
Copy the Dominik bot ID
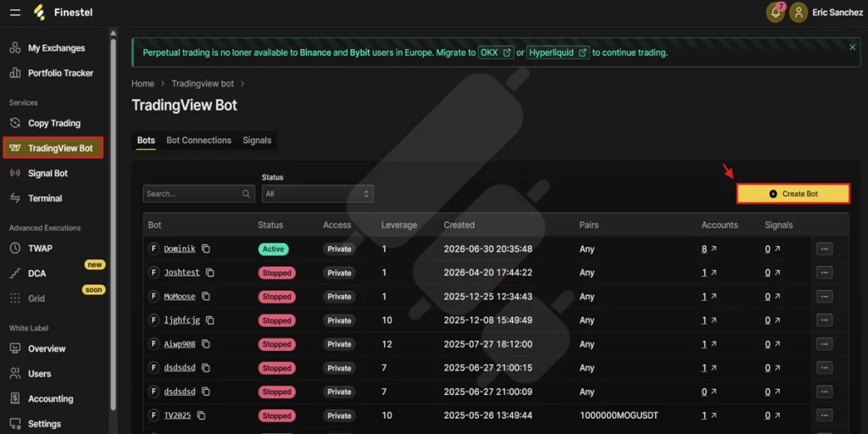206,249
